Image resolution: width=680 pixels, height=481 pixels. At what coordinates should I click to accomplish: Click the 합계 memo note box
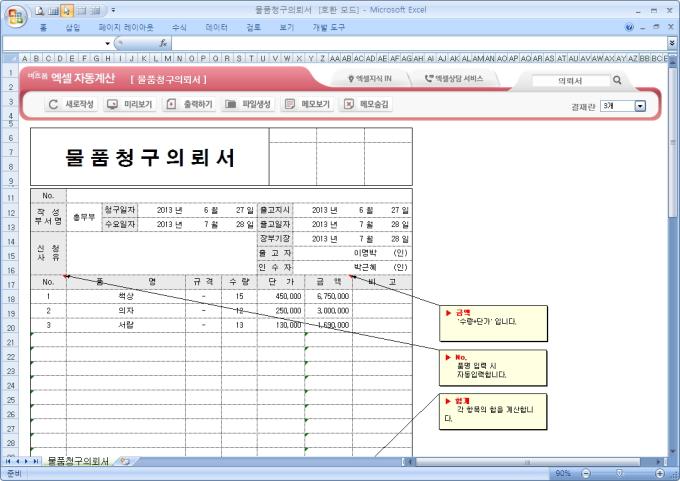pyautogui.click(x=493, y=412)
